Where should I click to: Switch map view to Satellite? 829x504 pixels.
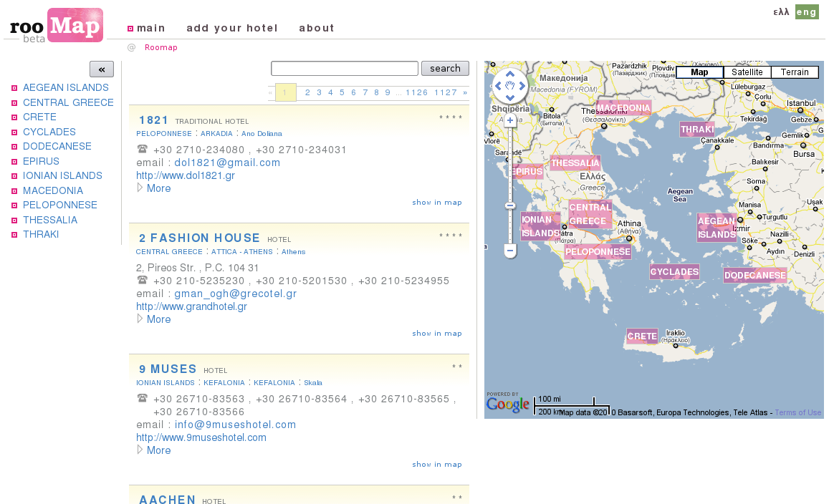pos(747,72)
